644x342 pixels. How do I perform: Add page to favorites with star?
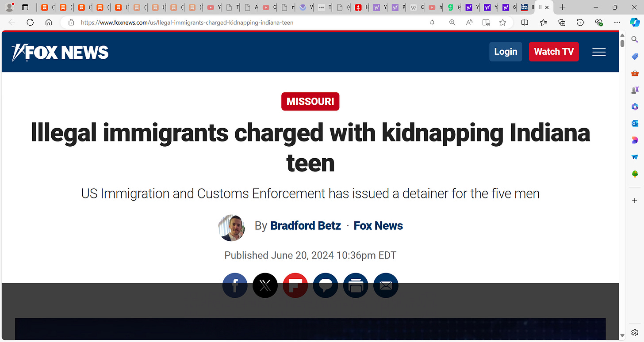502,23
